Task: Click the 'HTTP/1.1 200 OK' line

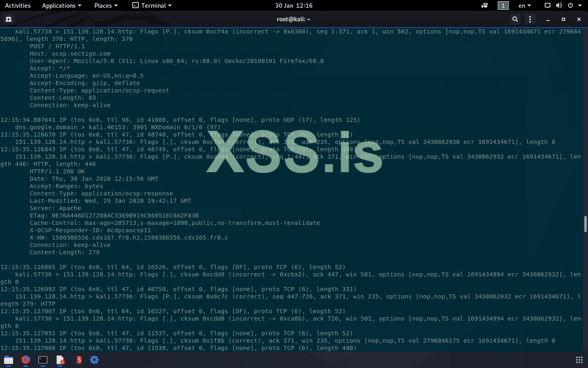Action: (57, 171)
